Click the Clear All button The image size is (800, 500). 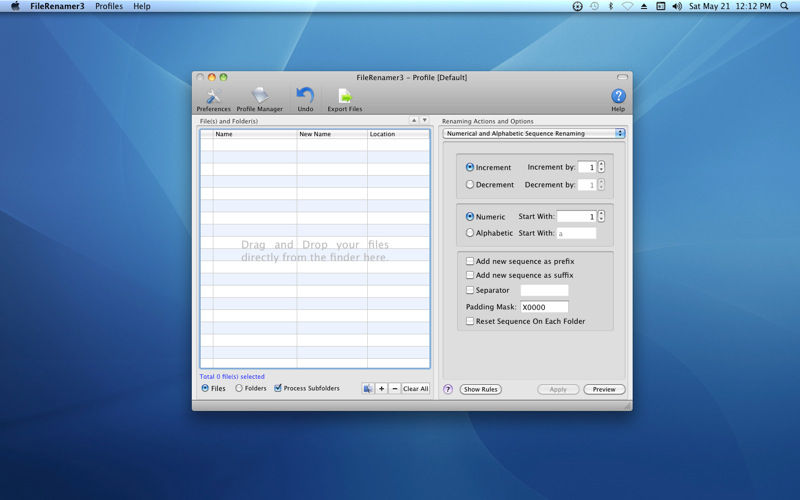[415, 389]
